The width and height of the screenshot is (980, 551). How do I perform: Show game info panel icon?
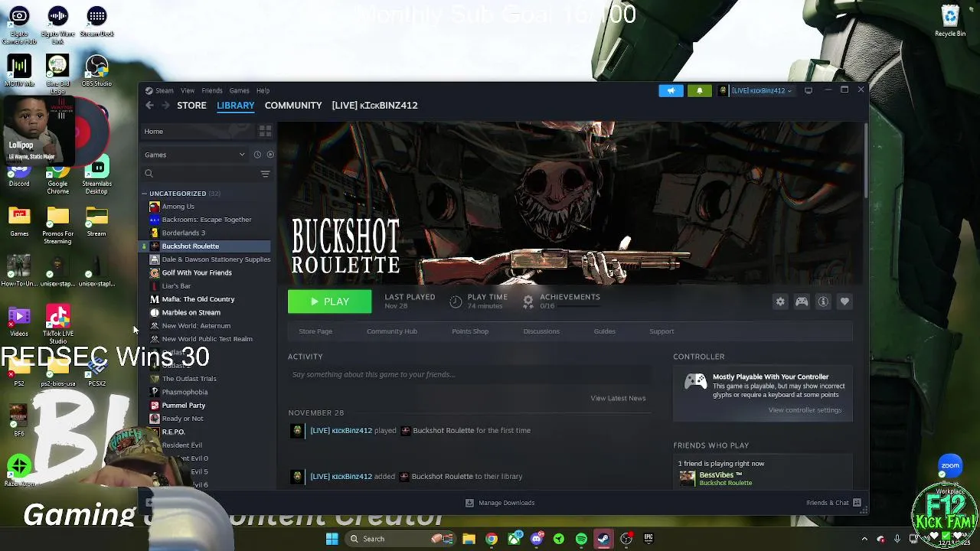point(823,302)
